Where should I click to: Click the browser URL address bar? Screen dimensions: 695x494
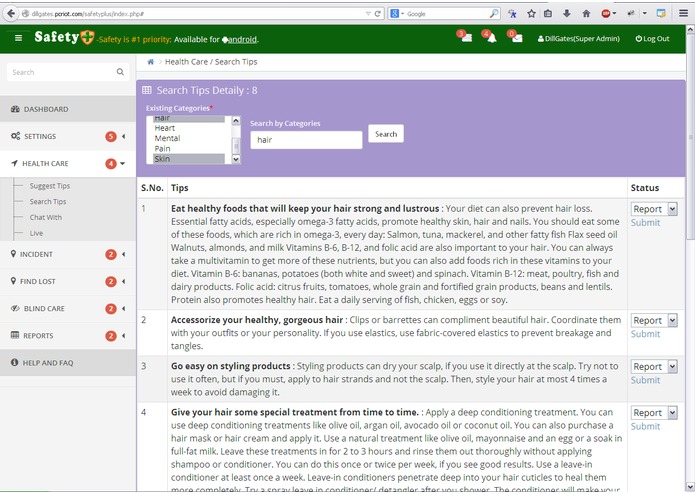(x=195, y=14)
